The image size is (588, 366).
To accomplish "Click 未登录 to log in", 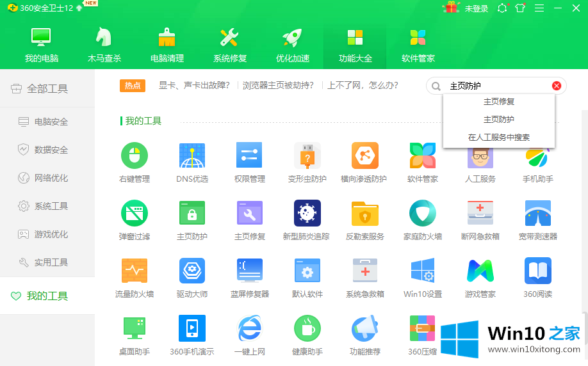I will click(477, 8).
